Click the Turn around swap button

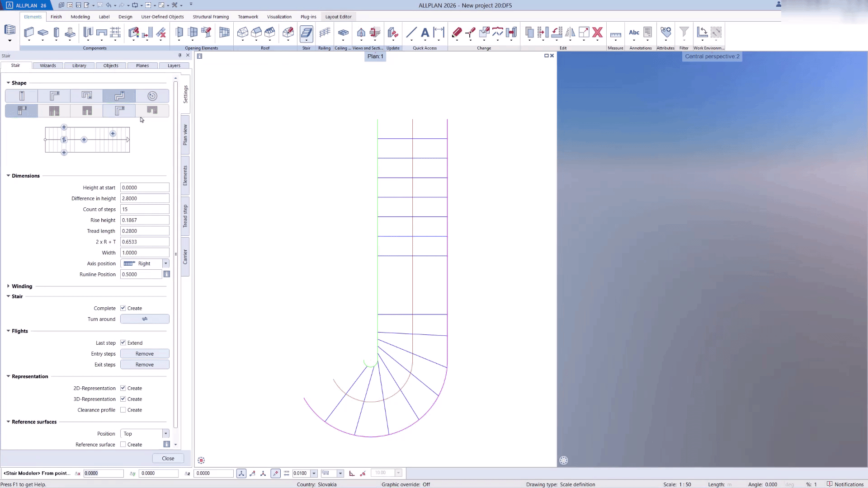[x=145, y=319]
